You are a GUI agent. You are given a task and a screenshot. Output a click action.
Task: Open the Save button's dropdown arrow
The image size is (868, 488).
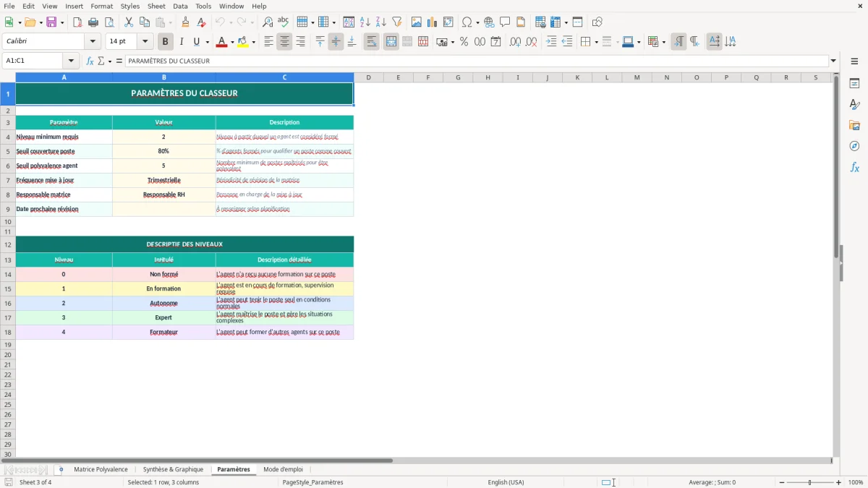(62, 22)
